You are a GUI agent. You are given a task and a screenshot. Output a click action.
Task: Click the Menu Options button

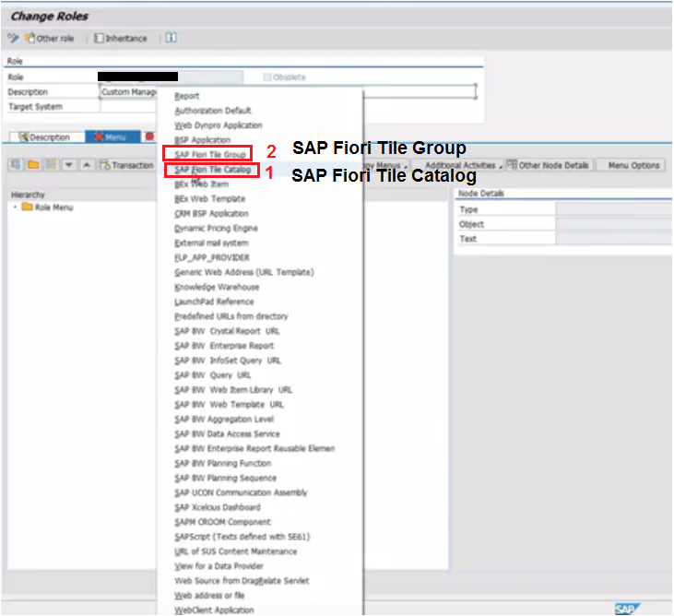pyautogui.click(x=633, y=165)
